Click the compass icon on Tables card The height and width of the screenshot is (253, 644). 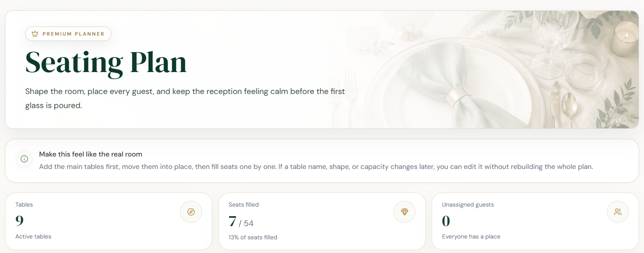pos(191,212)
